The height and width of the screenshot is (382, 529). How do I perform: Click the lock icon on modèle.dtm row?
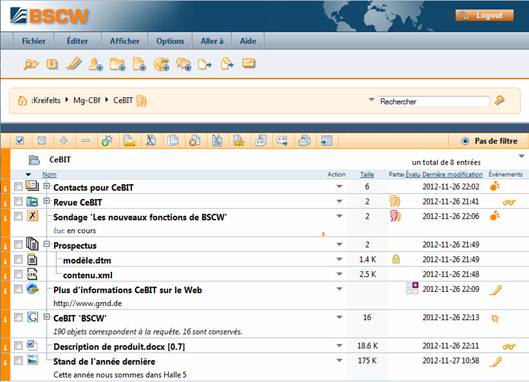coord(396,259)
